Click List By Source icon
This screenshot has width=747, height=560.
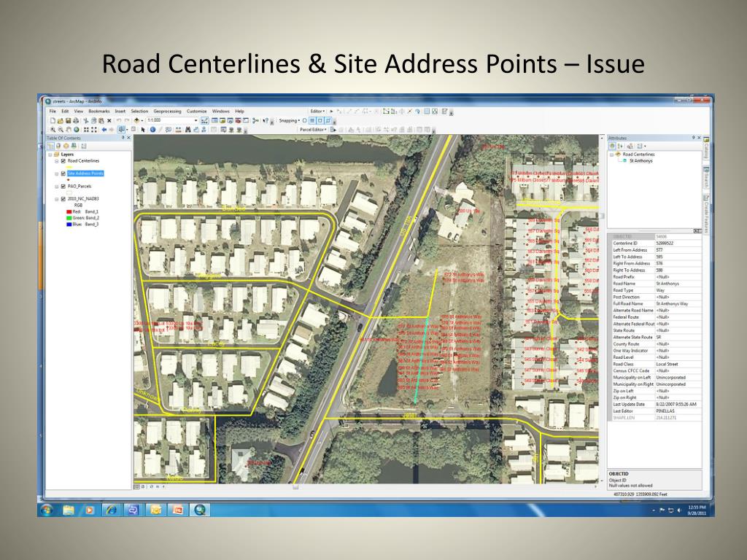[x=58, y=146]
